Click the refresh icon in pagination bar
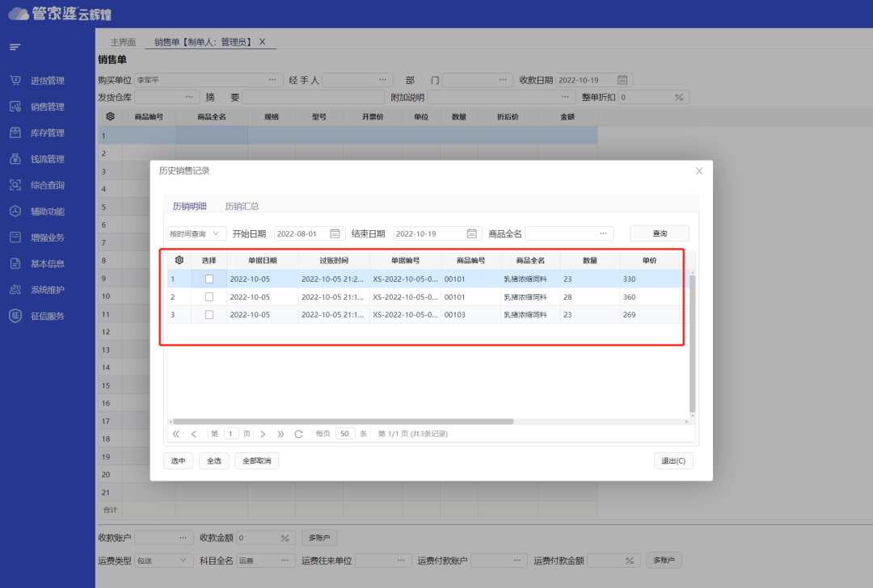The image size is (873, 588). [298, 434]
